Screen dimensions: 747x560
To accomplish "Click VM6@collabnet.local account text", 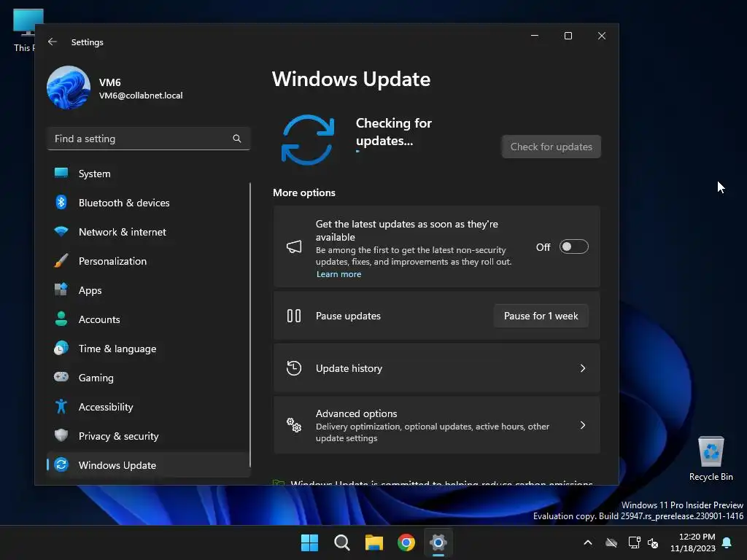I will (x=141, y=96).
